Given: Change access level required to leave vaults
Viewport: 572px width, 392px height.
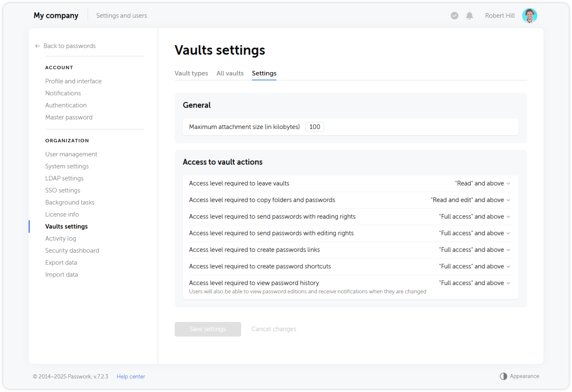Looking at the screenshot, I should coord(482,183).
